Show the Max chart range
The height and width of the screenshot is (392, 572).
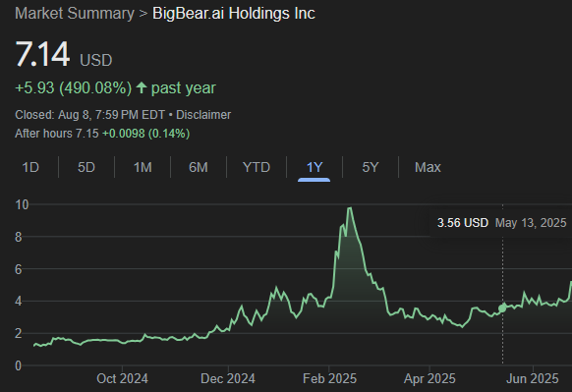click(x=428, y=167)
